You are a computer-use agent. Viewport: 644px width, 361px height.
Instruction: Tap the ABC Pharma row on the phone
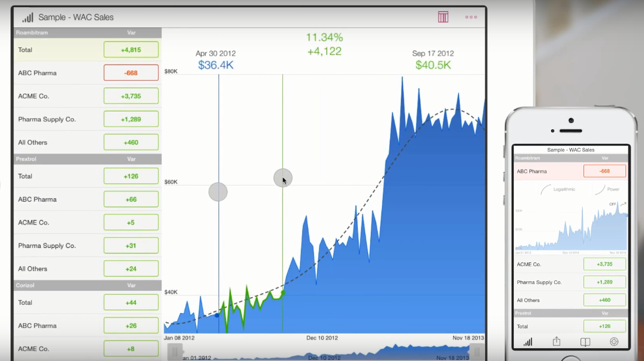pyautogui.click(x=571, y=171)
